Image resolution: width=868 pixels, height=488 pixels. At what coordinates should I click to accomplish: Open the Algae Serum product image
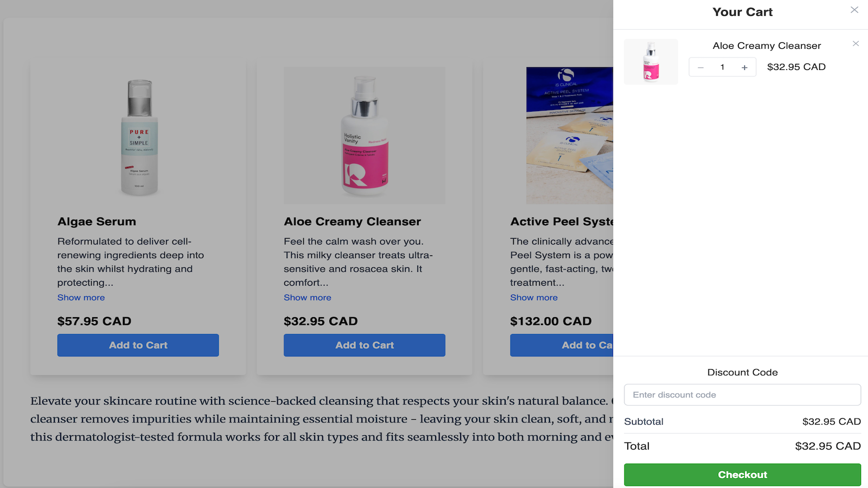click(139, 136)
